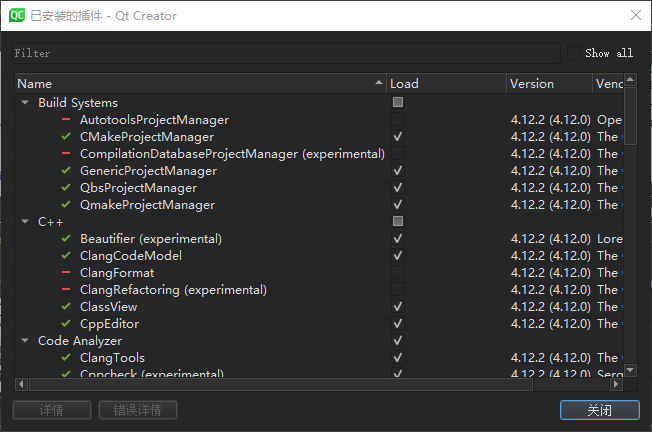Uncheck ClangCodeModel load checkbox
This screenshot has height=432, width=652.
398,255
